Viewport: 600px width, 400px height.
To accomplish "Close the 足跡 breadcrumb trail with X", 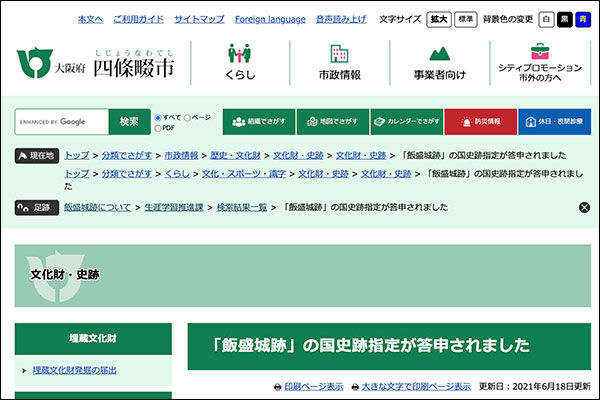I will (584, 207).
